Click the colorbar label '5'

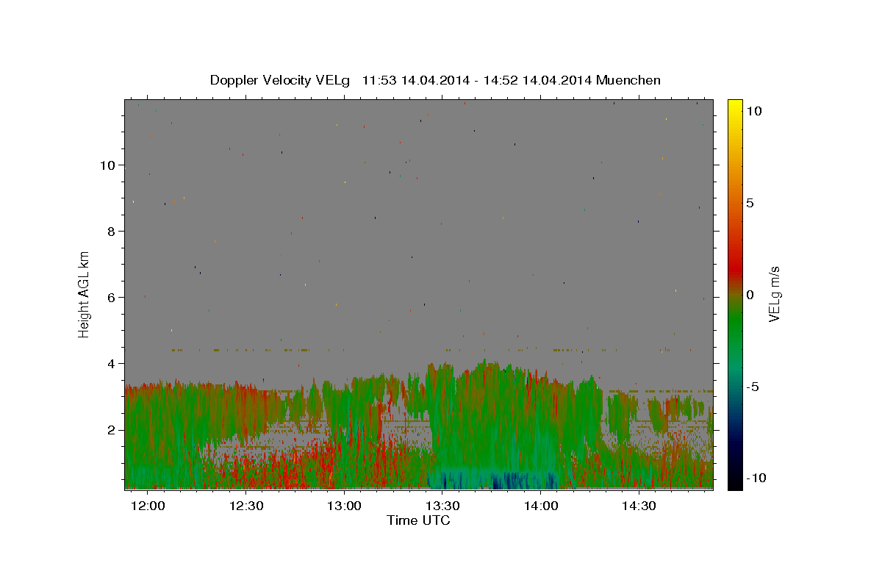tap(750, 203)
